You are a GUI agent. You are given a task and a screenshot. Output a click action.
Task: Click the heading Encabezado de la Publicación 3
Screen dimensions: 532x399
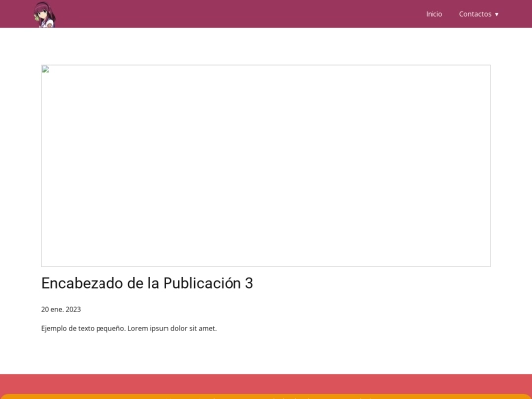click(147, 283)
